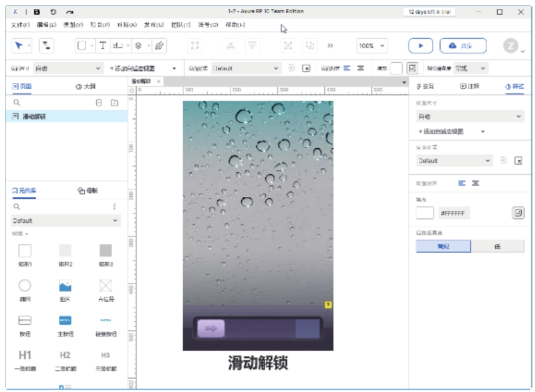The height and width of the screenshot is (392, 535).
Task: Expand the Default library dropdown in widgets panel
Action: (x=66, y=221)
